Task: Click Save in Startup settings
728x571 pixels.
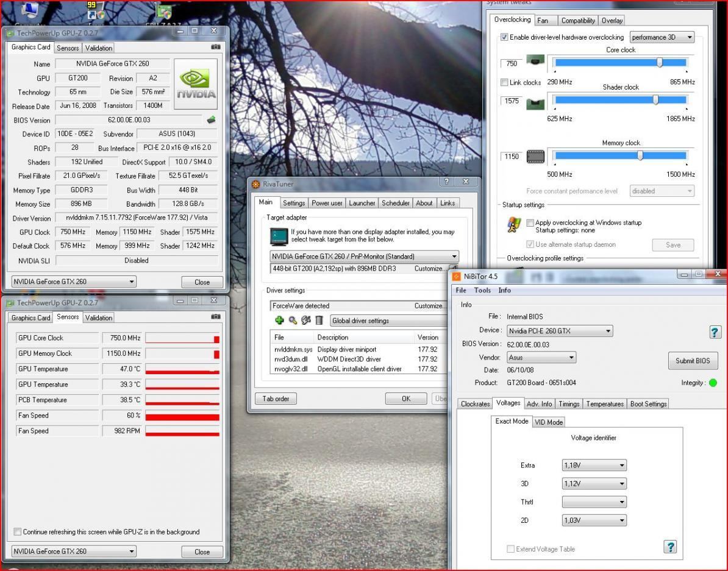Action: [673, 245]
